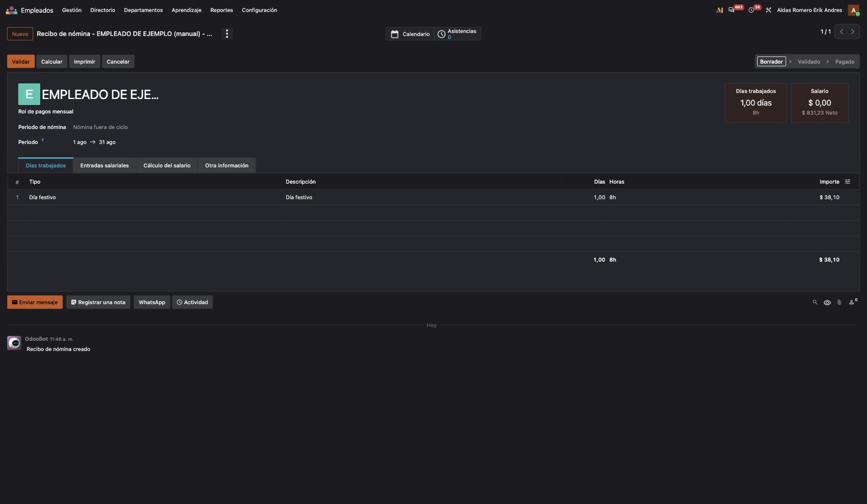Open the vertical three-dot actions menu
Image resolution: width=867 pixels, height=504 pixels.
(x=227, y=34)
